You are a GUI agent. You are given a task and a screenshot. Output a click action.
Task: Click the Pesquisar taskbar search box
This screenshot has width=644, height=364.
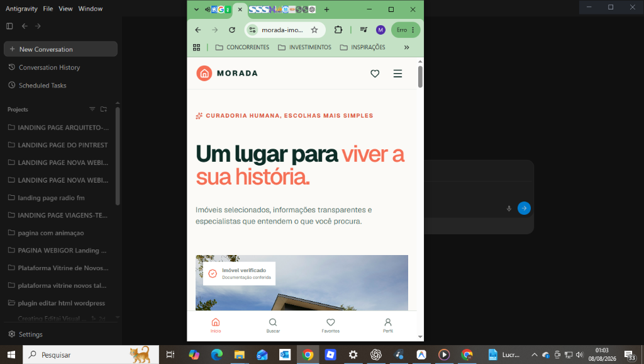tap(91, 355)
